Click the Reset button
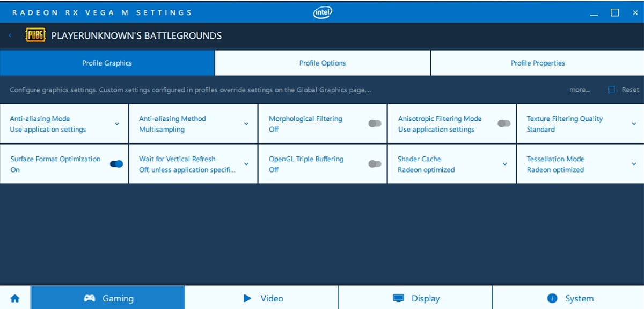Image resolution: width=644 pixels, height=309 pixels. click(x=624, y=90)
